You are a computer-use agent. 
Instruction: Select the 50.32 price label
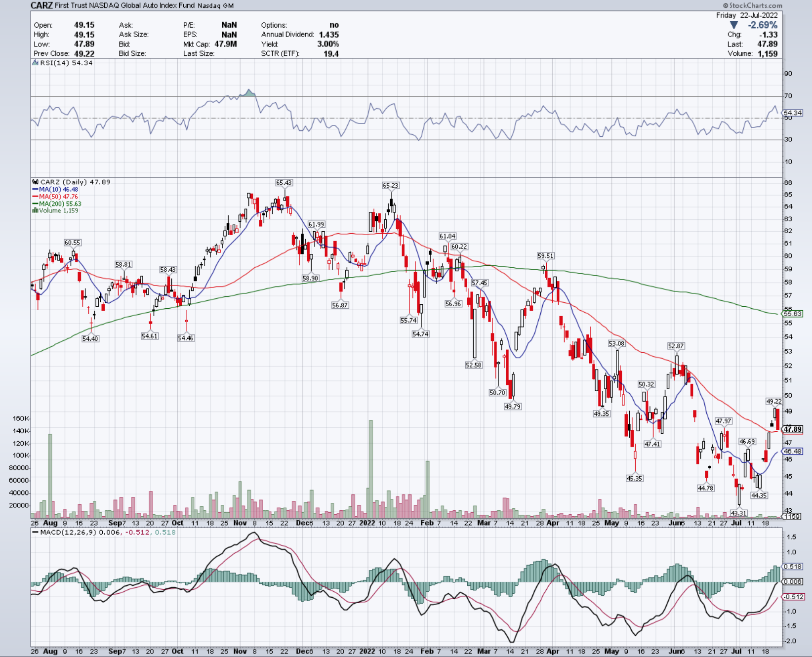tap(646, 384)
